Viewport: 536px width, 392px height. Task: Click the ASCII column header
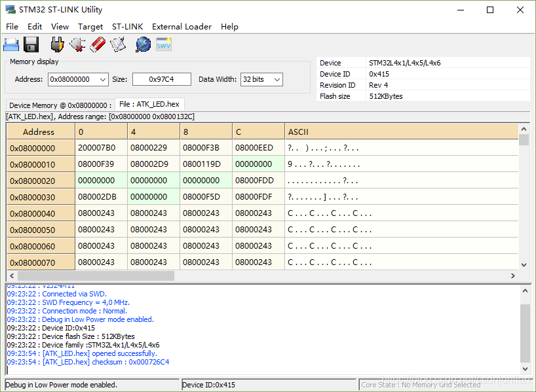[401, 132]
